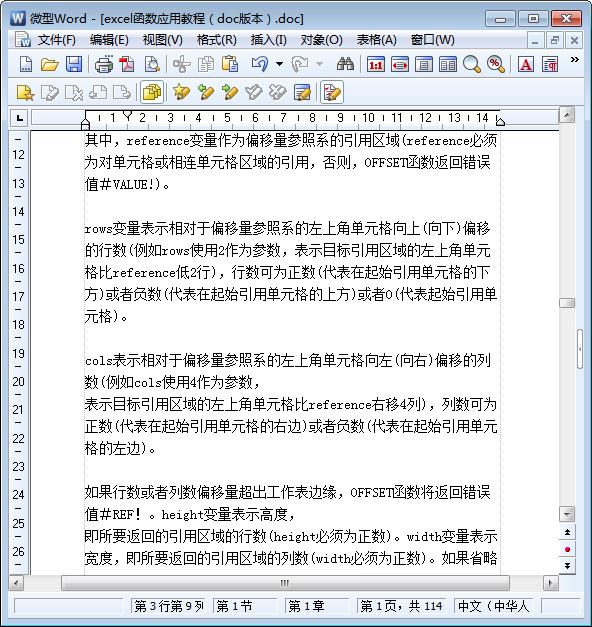Save the document with floppy disk icon

tap(74, 64)
